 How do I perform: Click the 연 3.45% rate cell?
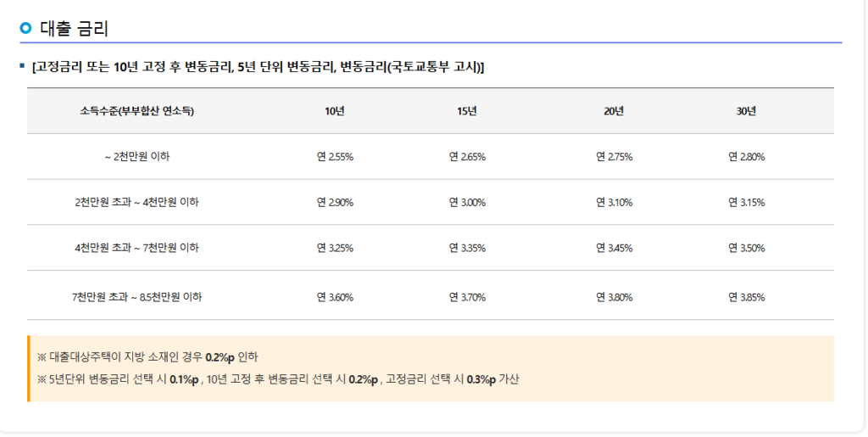point(614,248)
